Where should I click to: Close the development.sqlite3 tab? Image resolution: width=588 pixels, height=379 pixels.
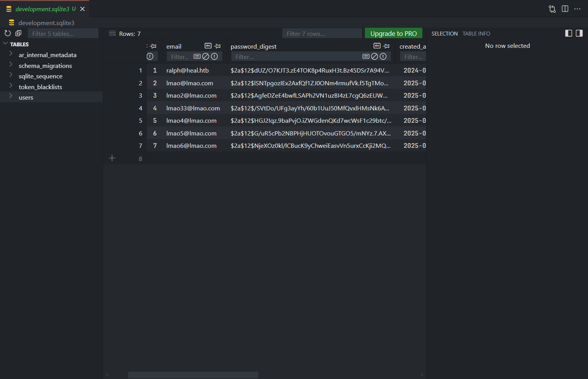(x=83, y=9)
